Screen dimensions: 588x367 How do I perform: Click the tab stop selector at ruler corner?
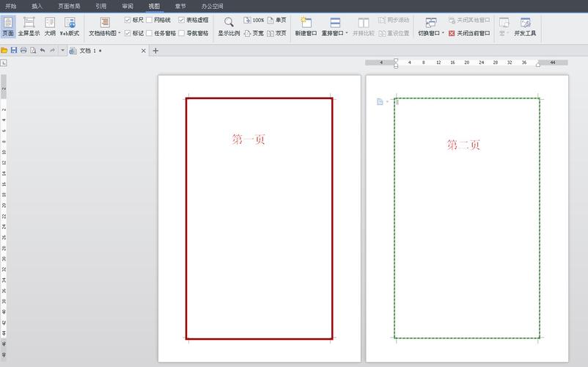(4, 62)
